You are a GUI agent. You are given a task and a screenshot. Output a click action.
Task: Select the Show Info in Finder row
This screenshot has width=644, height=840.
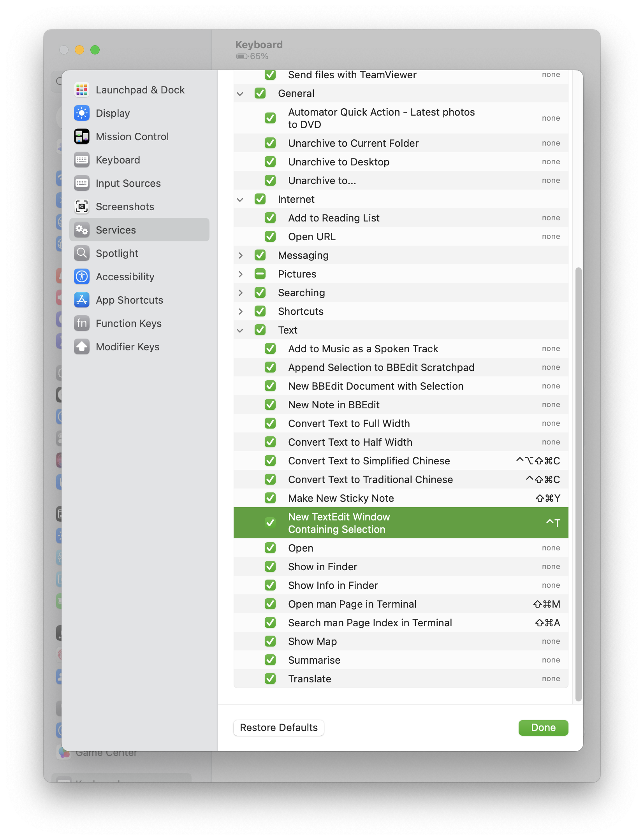coord(401,585)
